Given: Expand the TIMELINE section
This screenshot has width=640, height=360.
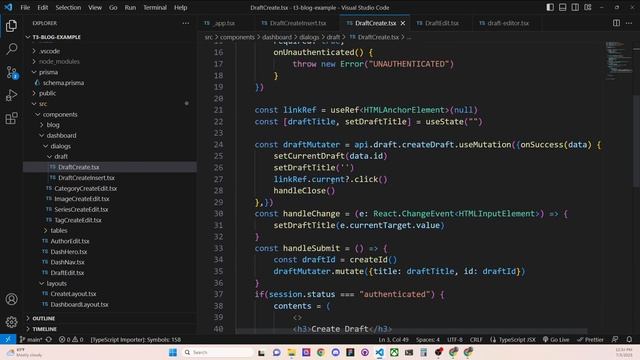Looking at the screenshot, I should pyautogui.click(x=44, y=329).
